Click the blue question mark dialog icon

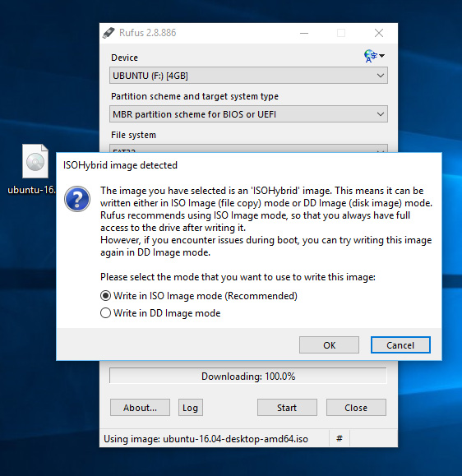[77, 199]
